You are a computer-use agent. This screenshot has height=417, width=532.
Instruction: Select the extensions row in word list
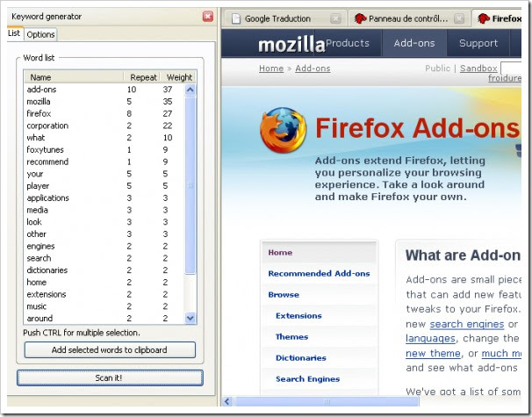click(104, 294)
